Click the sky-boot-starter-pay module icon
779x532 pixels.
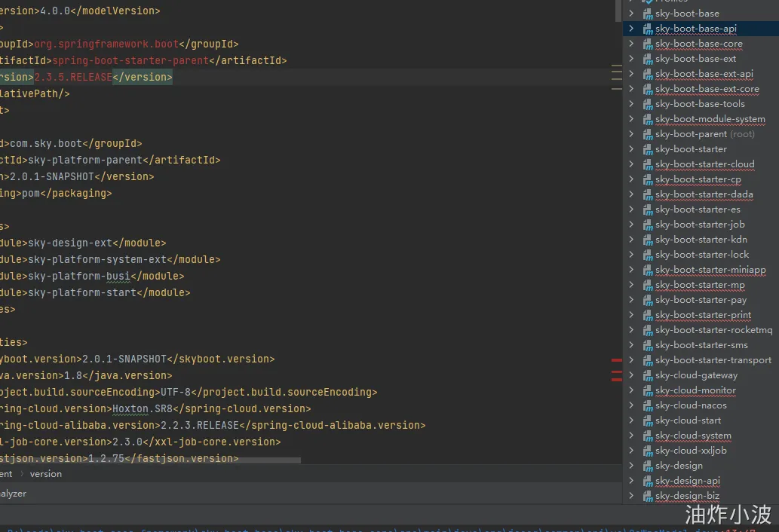647,300
